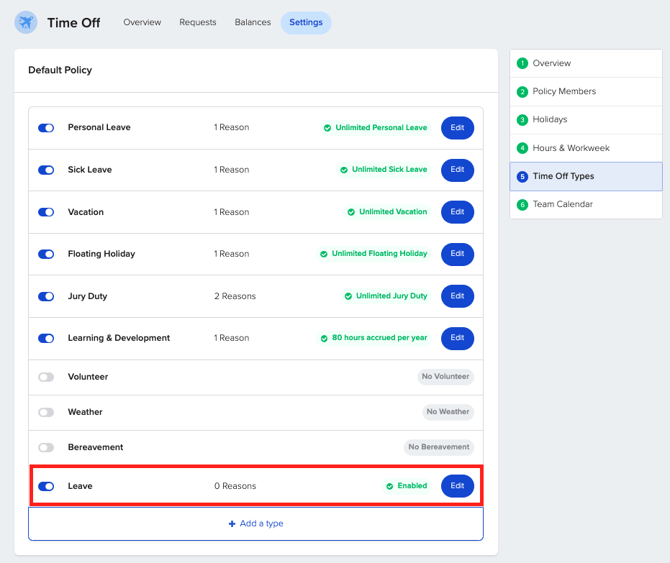The width and height of the screenshot is (670, 563).
Task: Turn off the Jury Duty toggle
Action: 46,296
